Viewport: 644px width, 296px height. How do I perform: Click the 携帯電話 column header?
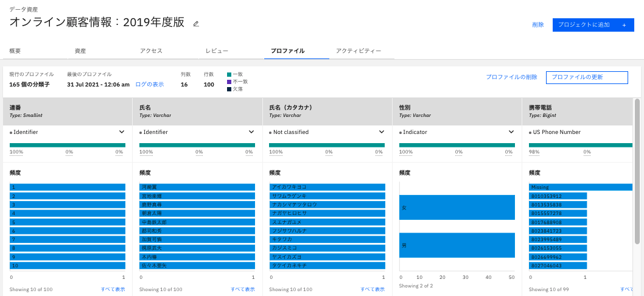point(578,111)
